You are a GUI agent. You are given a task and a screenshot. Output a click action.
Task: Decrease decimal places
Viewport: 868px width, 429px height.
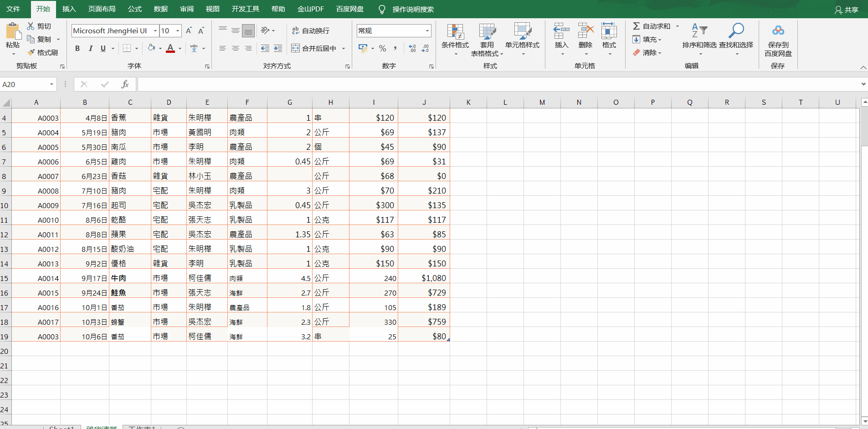(x=425, y=48)
